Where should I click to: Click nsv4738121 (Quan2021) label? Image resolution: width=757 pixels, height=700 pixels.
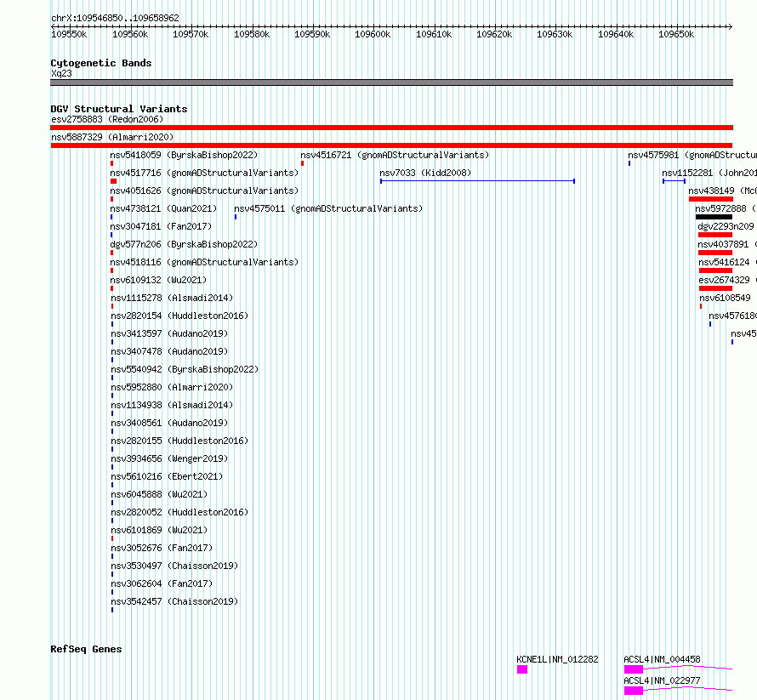click(x=163, y=208)
